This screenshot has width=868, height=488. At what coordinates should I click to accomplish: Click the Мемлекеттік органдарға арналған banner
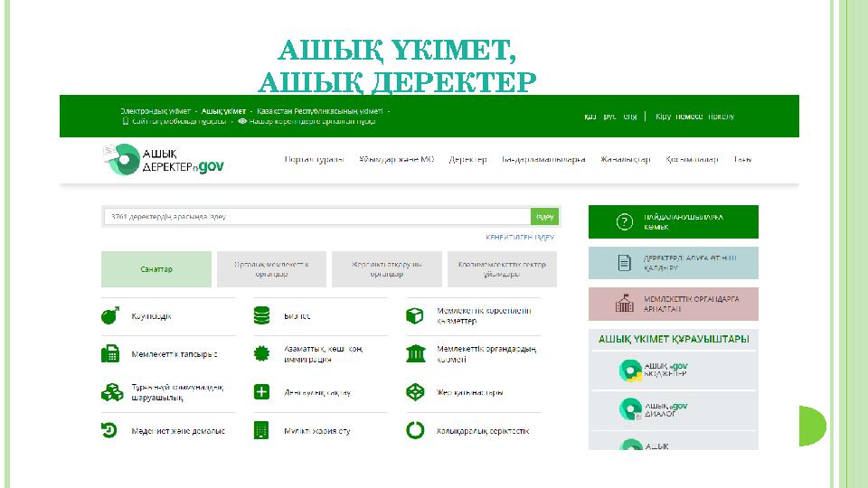coord(673,304)
